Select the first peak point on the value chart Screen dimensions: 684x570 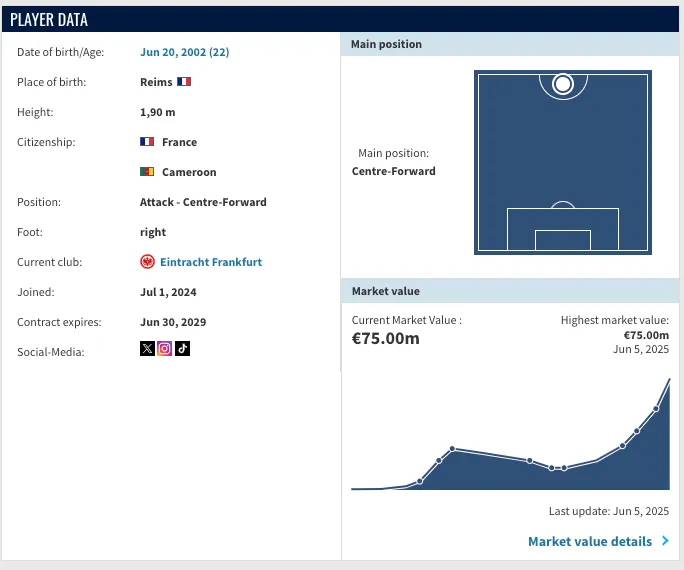453,449
